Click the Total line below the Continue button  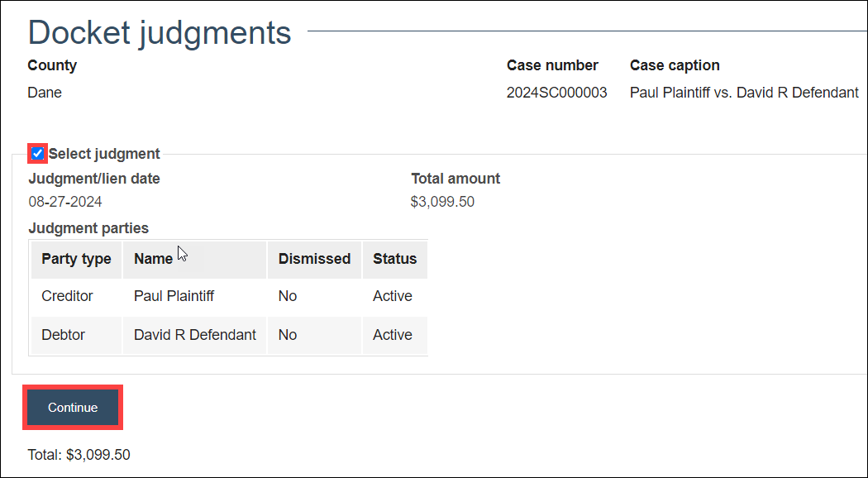(x=79, y=455)
